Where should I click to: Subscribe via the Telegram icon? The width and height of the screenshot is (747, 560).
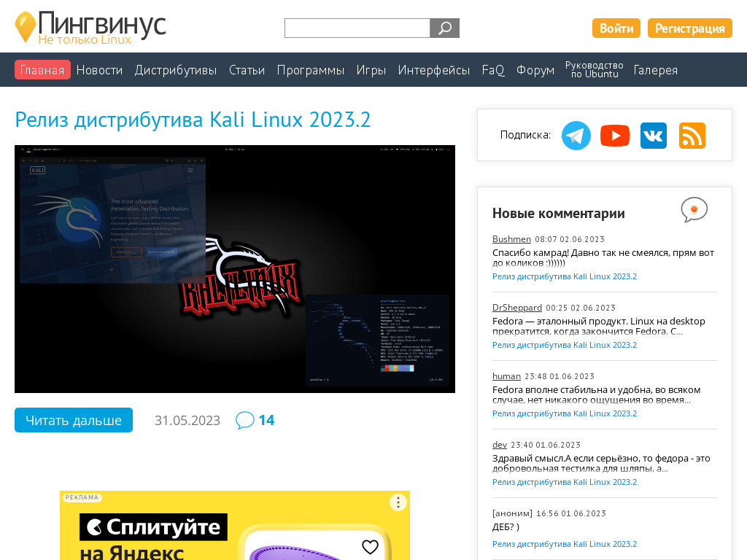click(576, 136)
